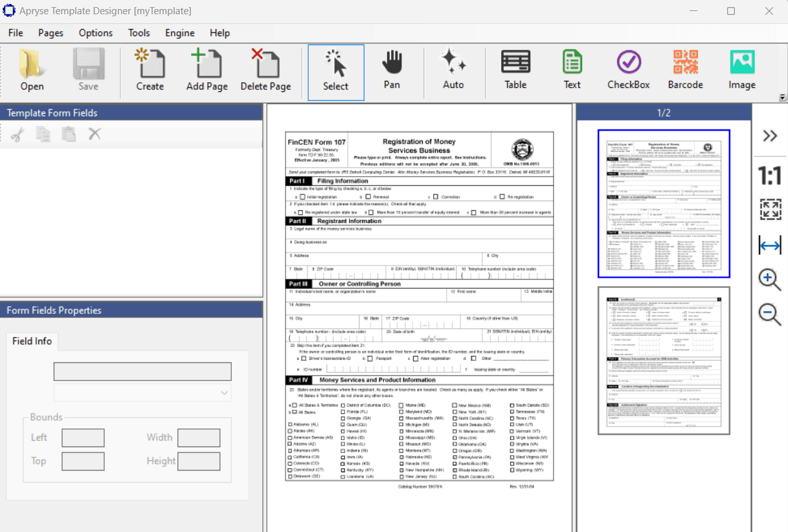The image size is (788, 532).
Task: Switch to the Field Info tab
Action: (x=32, y=341)
